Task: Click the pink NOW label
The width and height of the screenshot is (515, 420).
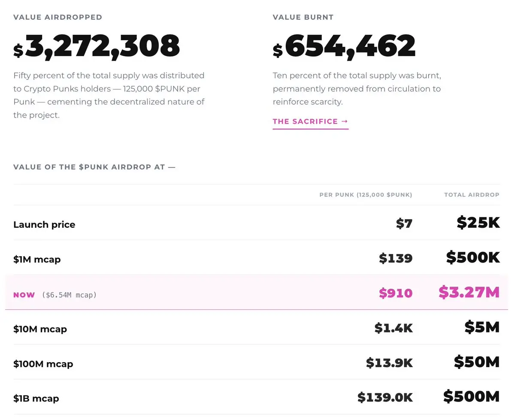Action: point(24,295)
